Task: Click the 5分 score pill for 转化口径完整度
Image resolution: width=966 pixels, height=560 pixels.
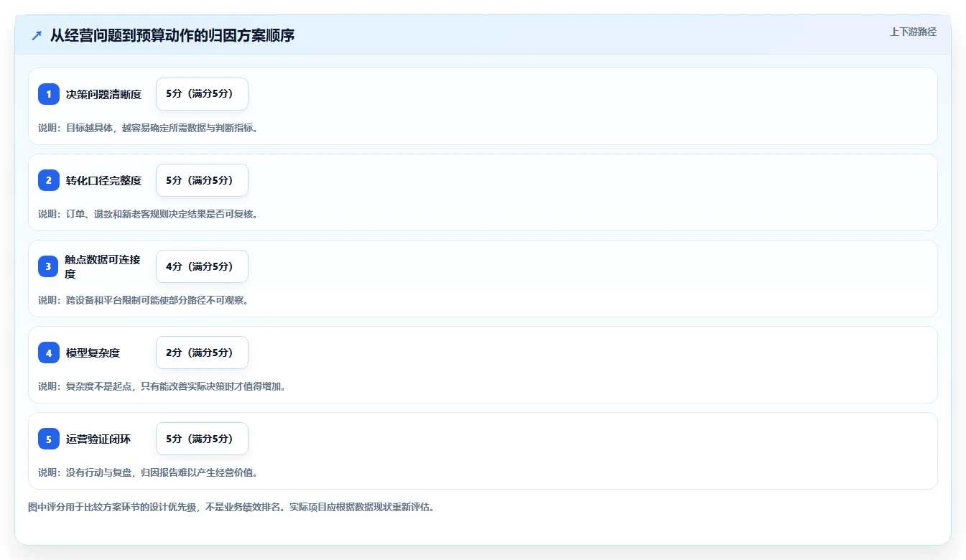Action: (202, 180)
